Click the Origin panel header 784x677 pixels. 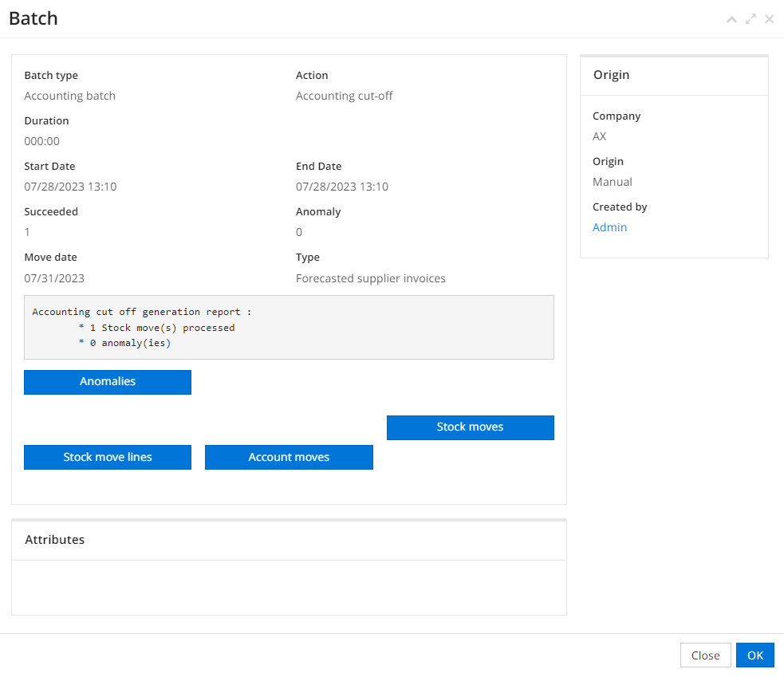pyautogui.click(x=674, y=75)
